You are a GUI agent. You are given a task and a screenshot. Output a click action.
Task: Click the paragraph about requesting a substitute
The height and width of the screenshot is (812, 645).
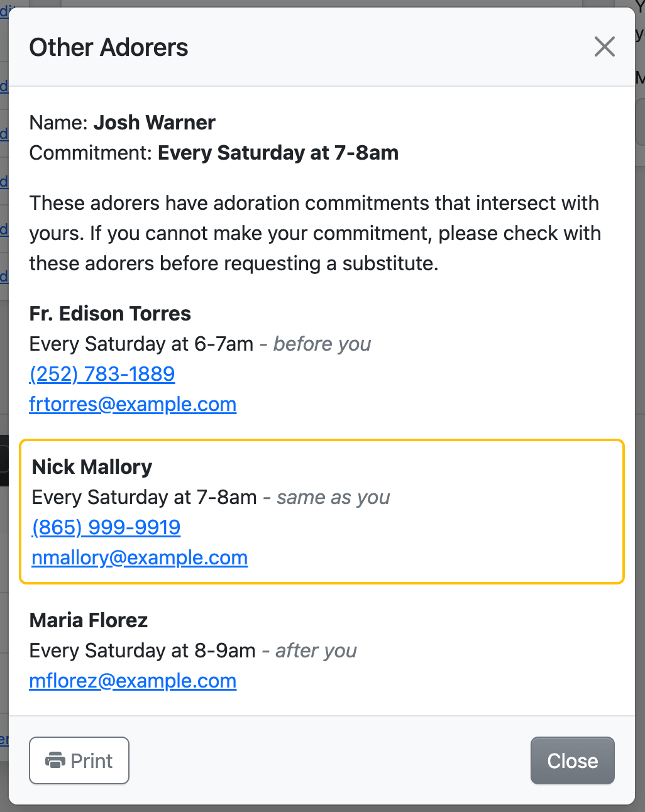pyautogui.click(x=314, y=233)
